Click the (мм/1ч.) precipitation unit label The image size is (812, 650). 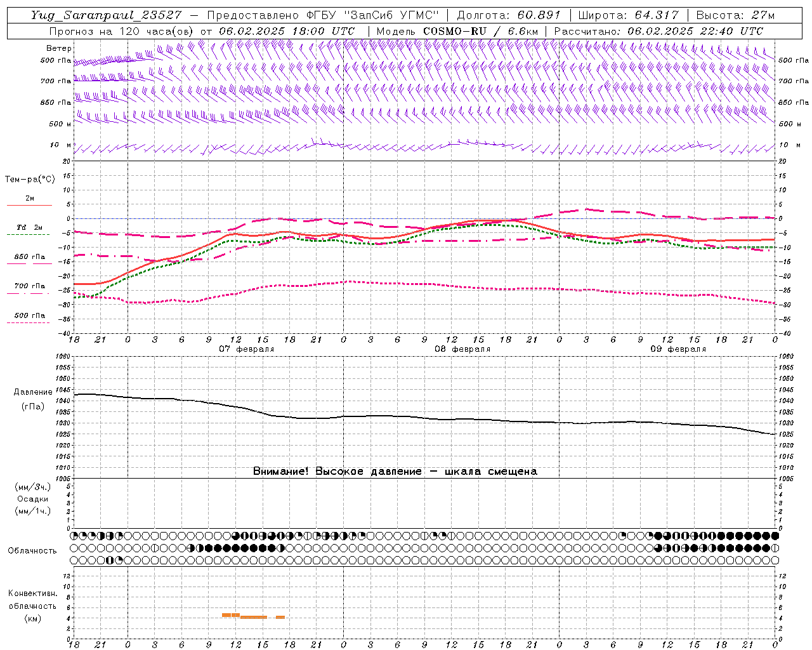pos(33,511)
